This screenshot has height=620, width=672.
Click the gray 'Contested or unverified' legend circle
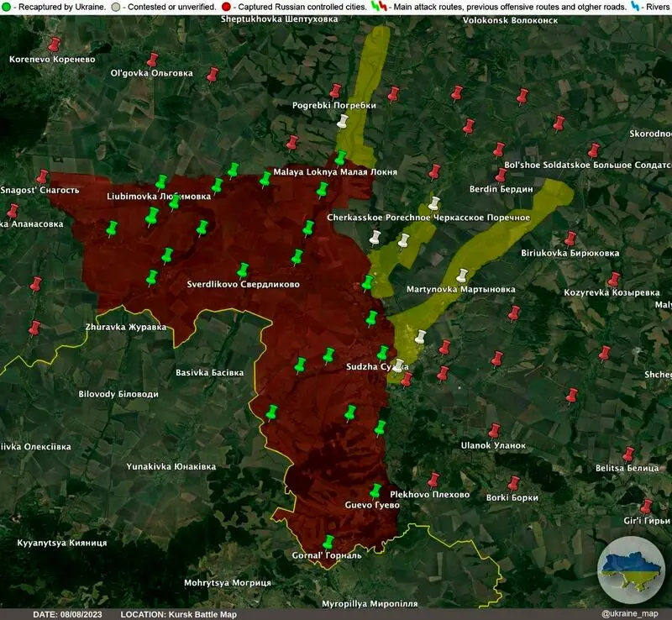coord(115,7)
